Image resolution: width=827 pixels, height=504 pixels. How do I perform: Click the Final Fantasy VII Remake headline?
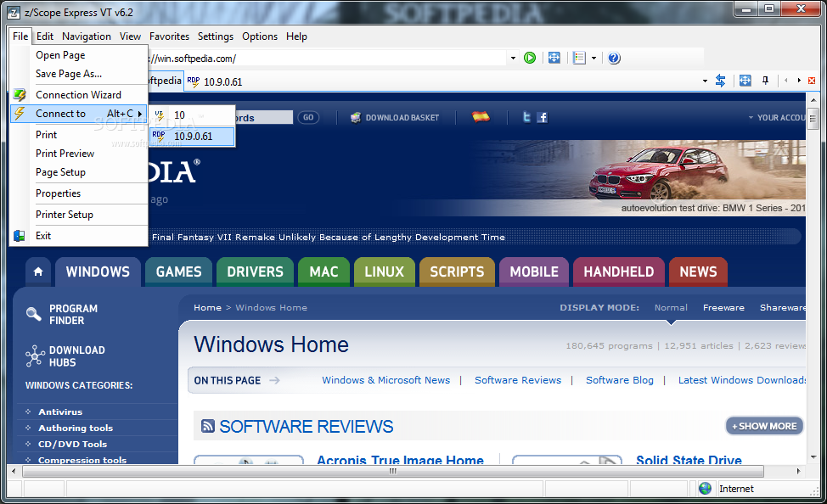tap(329, 238)
